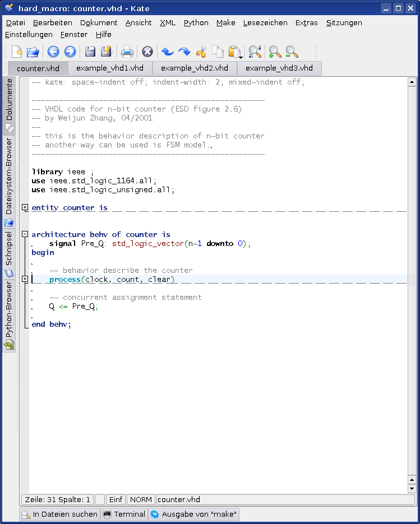The image size is (420, 524).
Task: Click the vertical scrollbar track
Action: pyautogui.click(x=412, y=281)
